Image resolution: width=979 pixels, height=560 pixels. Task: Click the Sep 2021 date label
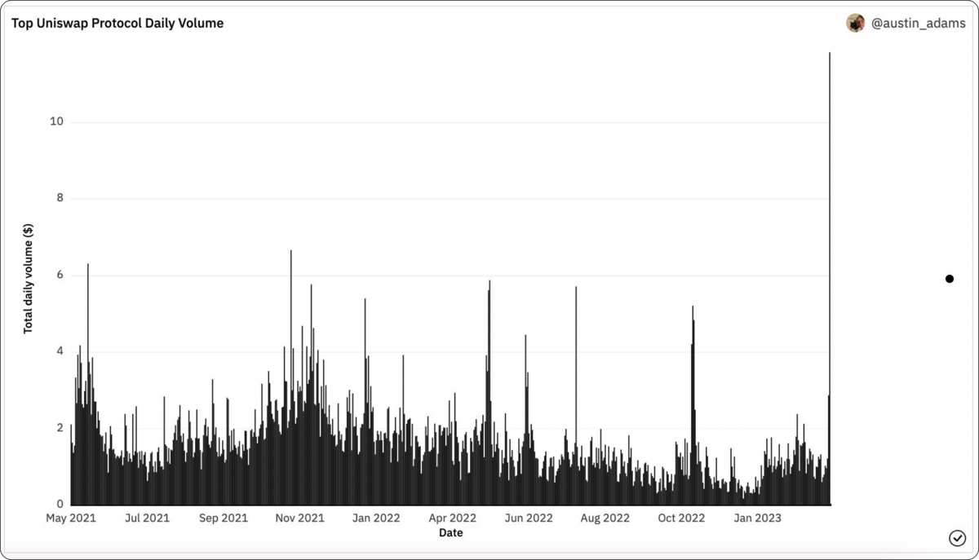tap(224, 518)
